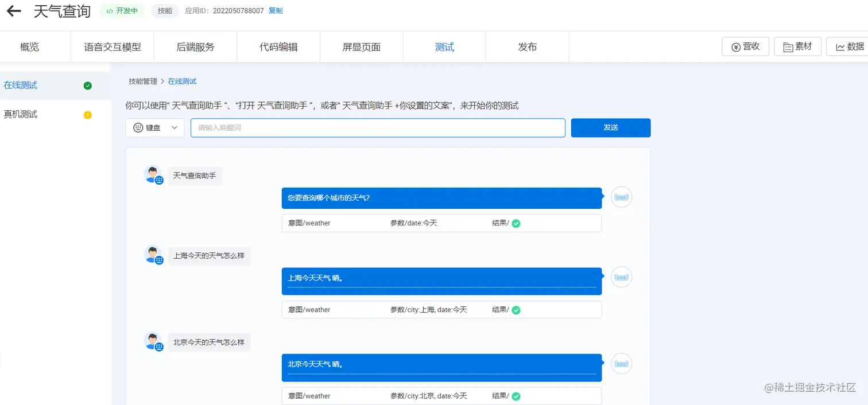Play audio for the Shanghai weather reply

point(621,277)
